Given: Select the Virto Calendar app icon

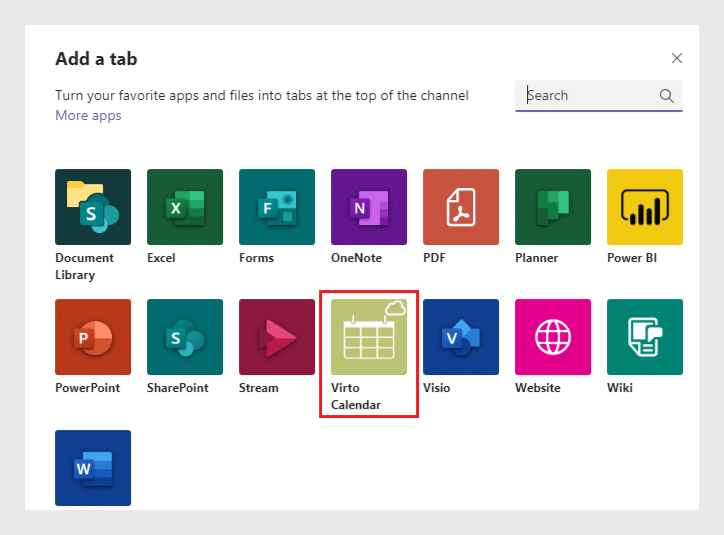Looking at the screenshot, I should 369,337.
